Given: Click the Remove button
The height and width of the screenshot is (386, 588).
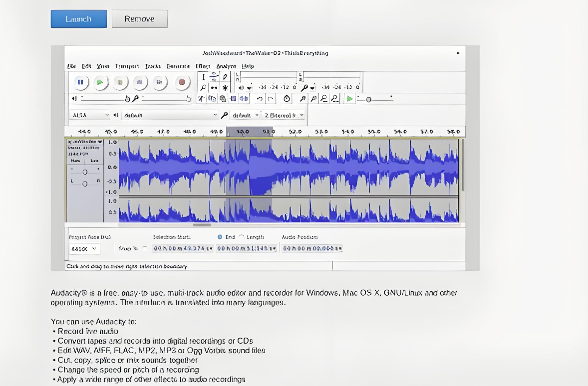Looking at the screenshot, I should (139, 19).
